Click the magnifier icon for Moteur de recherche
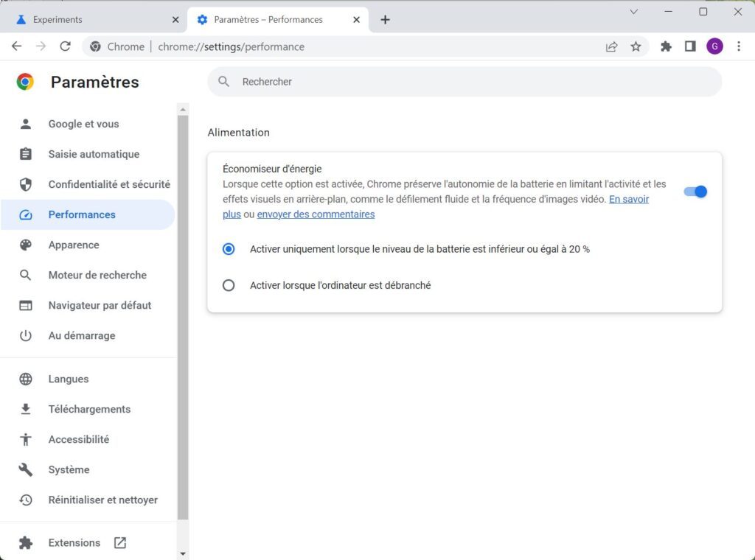Screen dimensions: 755x560 click(26, 275)
